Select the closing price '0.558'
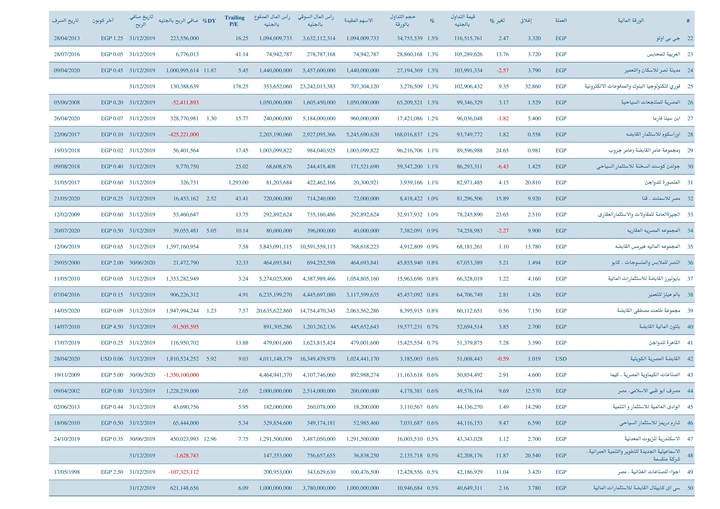 (534, 135)
